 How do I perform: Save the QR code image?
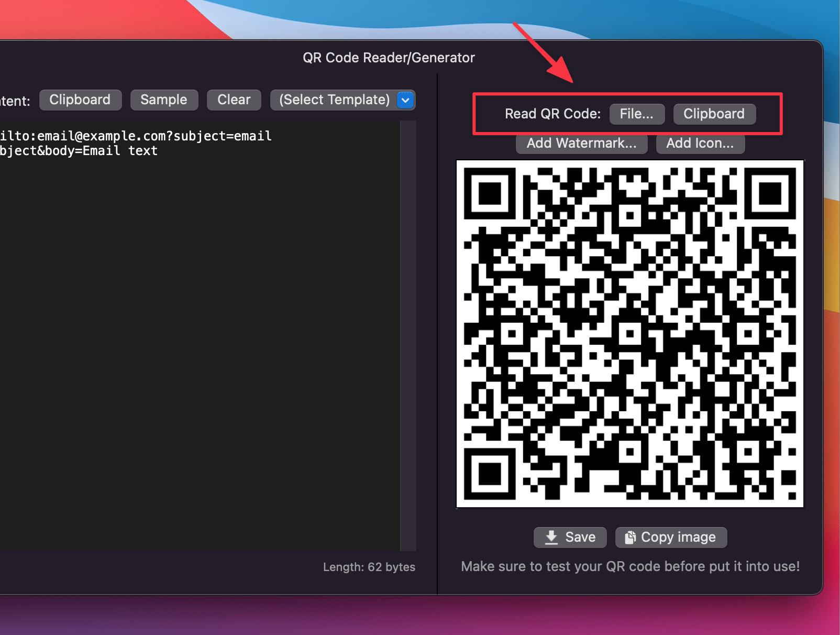tap(570, 537)
